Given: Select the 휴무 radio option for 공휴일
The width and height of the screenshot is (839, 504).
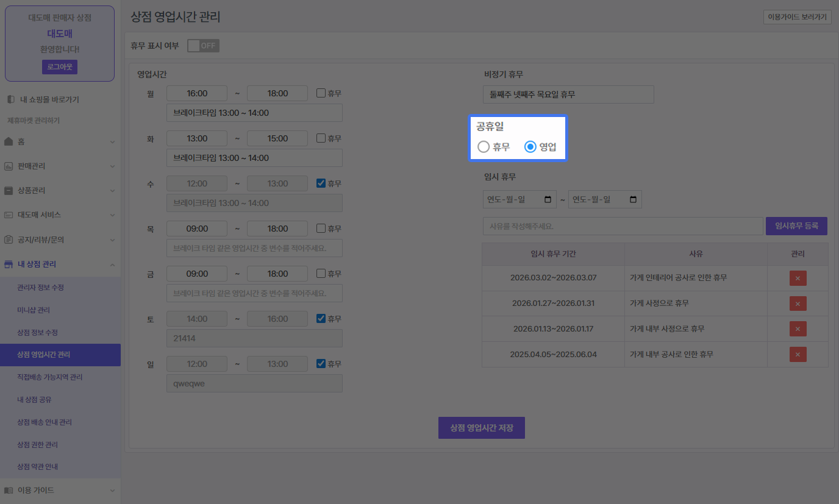Looking at the screenshot, I should tap(484, 147).
